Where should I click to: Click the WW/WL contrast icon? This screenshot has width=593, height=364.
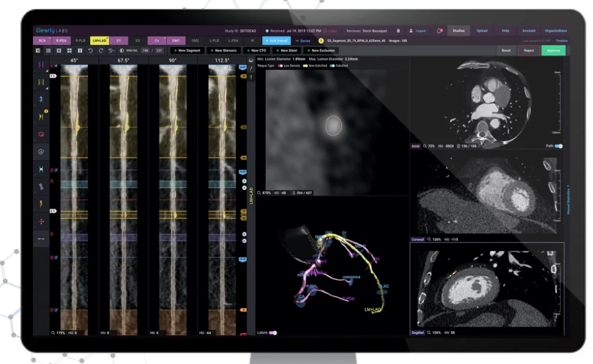tap(122, 51)
